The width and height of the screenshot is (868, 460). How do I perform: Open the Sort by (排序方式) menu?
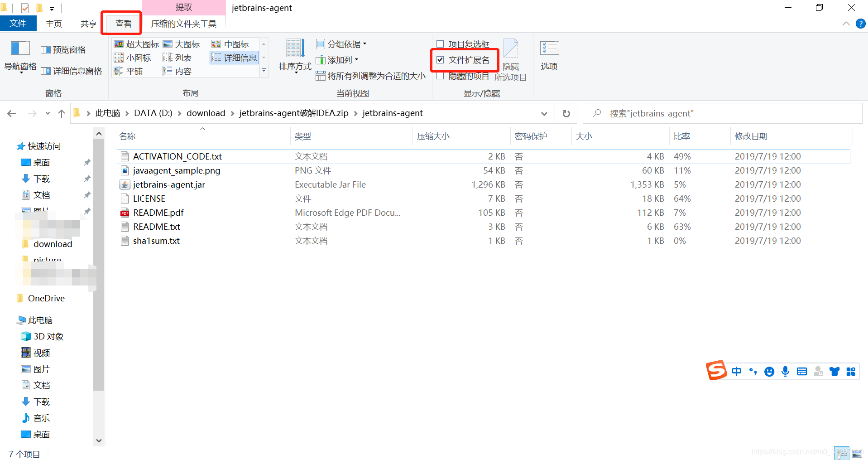click(295, 56)
